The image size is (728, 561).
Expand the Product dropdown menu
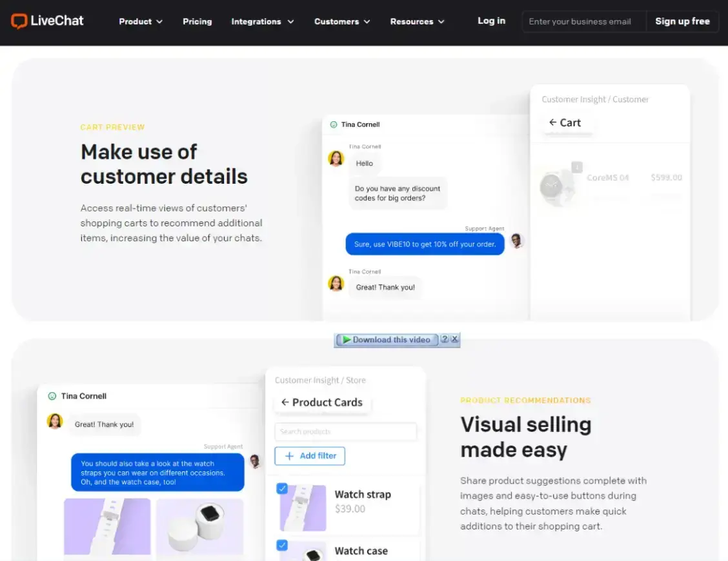pos(140,21)
